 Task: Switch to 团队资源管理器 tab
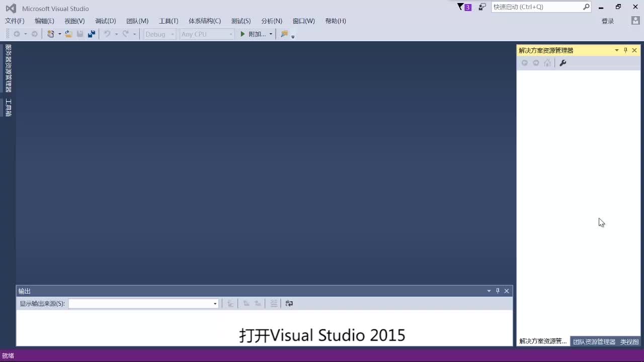[x=594, y=341]
